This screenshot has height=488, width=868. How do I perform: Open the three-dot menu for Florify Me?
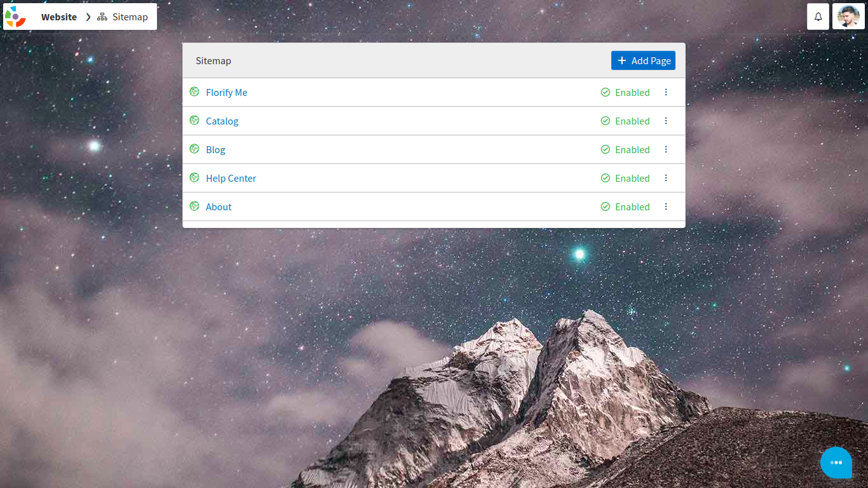tap(666, 92)
